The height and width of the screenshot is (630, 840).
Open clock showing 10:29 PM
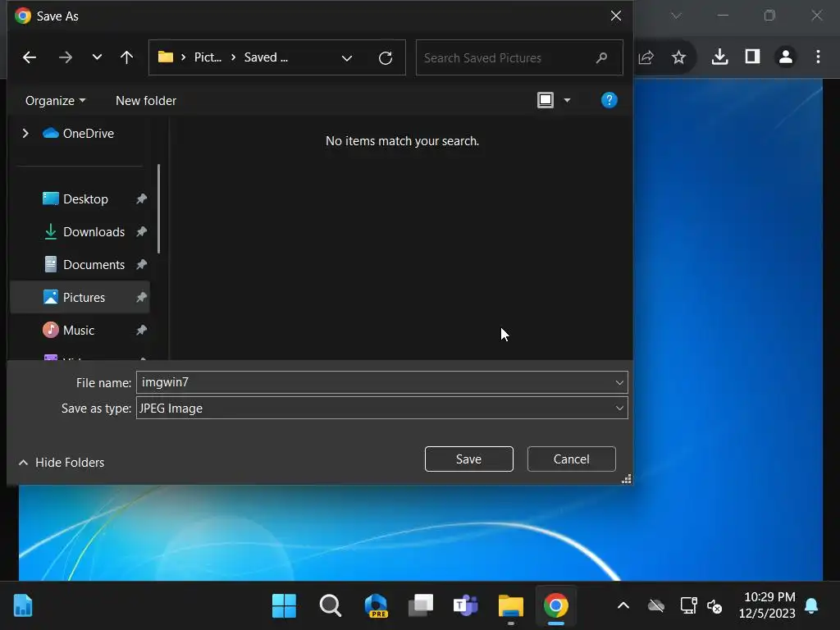tap(767, 605)
